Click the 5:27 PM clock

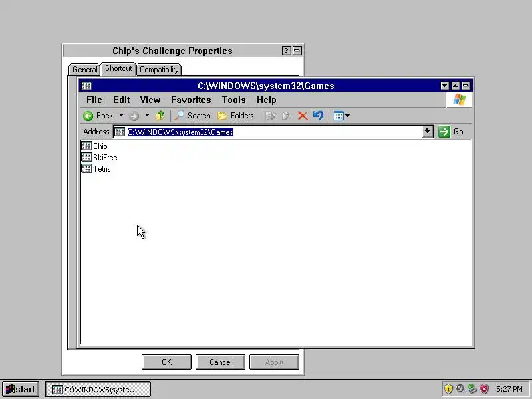(x=509, y=389)
